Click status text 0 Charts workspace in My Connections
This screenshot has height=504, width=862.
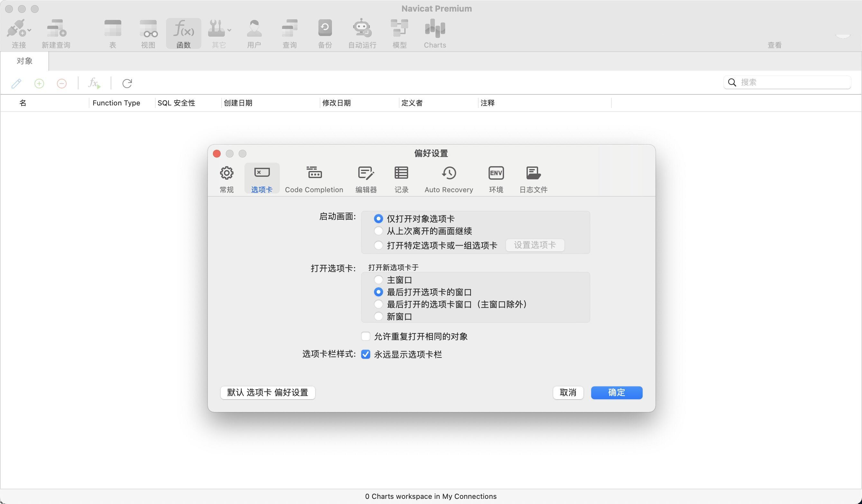431,496
